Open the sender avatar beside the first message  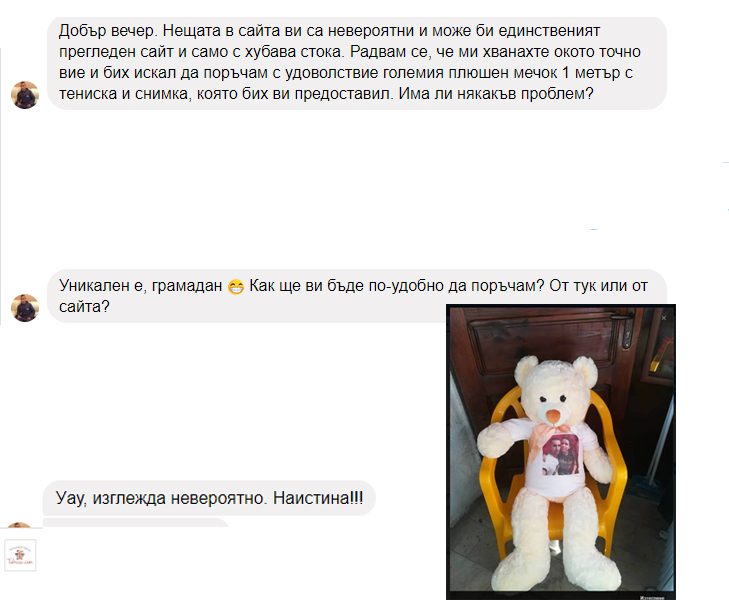click(x=25, y=95)
